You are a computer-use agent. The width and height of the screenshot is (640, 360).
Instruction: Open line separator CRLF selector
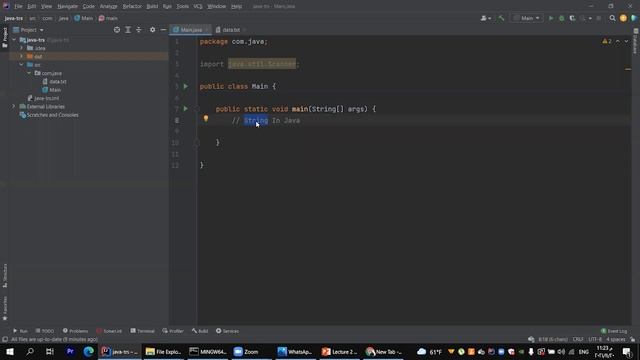pos(578,339)
